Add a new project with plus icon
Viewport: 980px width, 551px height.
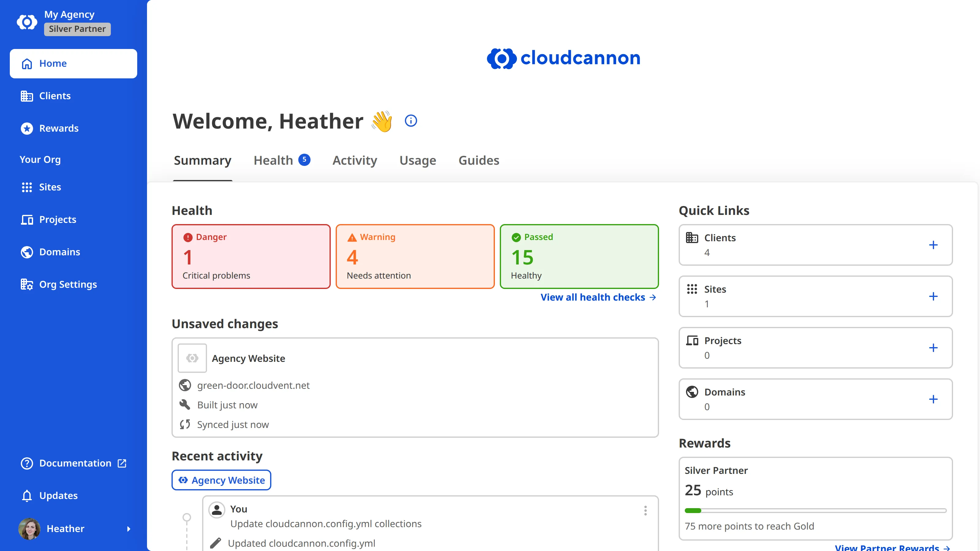click(x=933, y=347)
